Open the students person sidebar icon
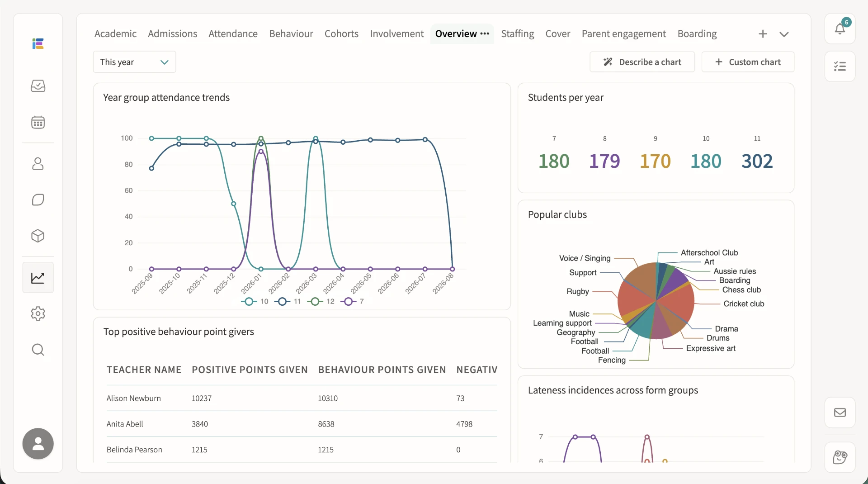868x484 pixels. pyautogui.click(x=38, y=163)
